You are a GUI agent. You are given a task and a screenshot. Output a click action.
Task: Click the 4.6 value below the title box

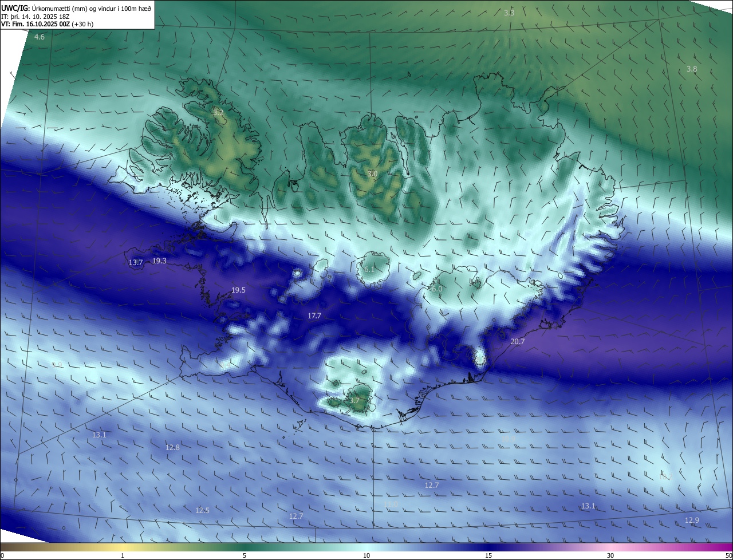point(39,37)
